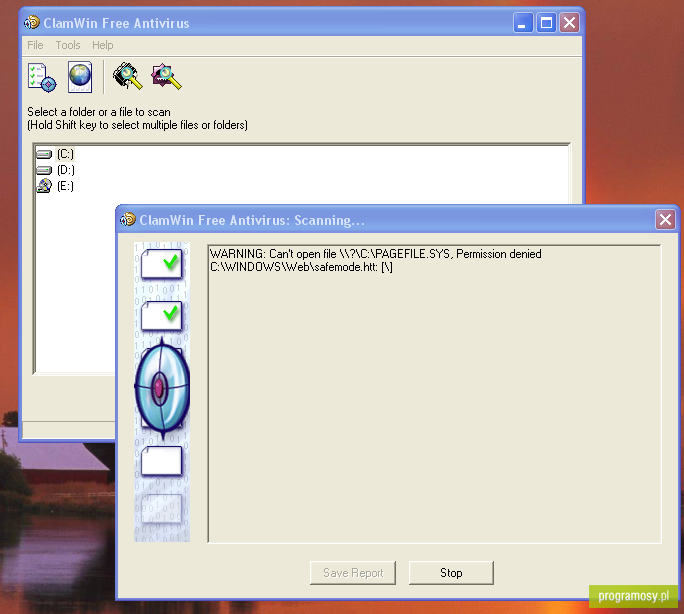Screen dimensions: 684x614
Task: Maximize the main ClamWin window
Action: point(546,23)
